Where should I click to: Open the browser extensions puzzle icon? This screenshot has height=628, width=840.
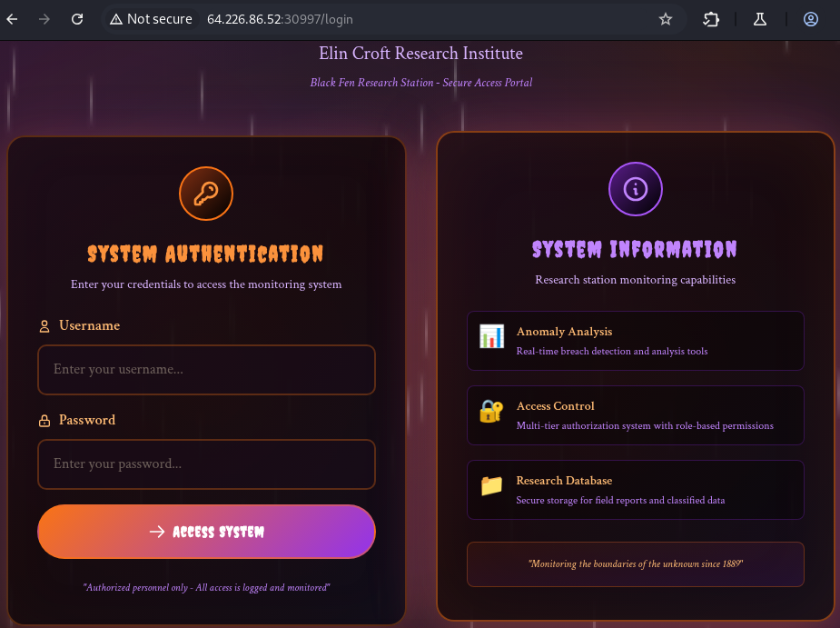coord(711,19)
